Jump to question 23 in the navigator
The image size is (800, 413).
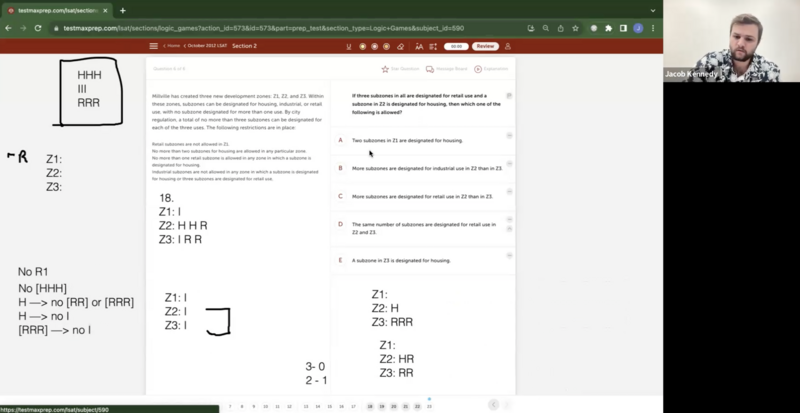point(429,406)
